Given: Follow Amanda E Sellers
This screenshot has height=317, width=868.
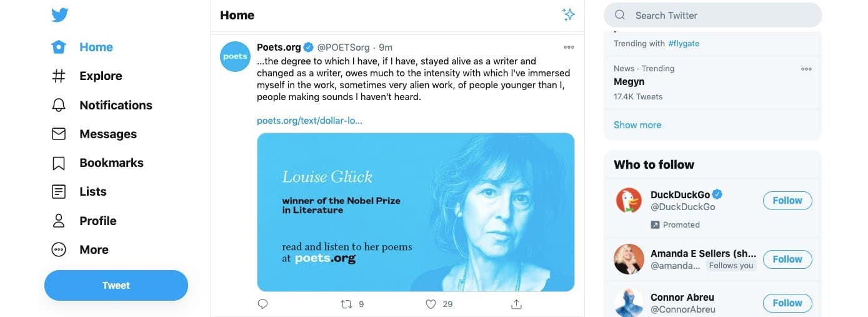Looking at the screenshot, I should (x=787, y=259).
